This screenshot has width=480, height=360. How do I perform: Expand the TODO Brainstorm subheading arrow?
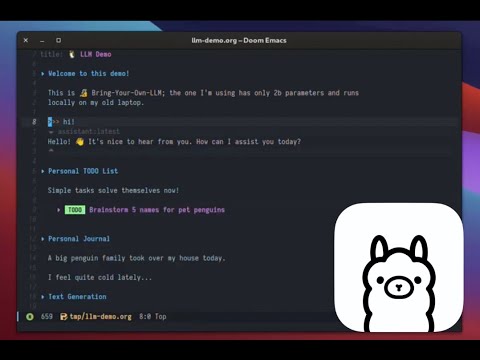[x=59, y=210]
